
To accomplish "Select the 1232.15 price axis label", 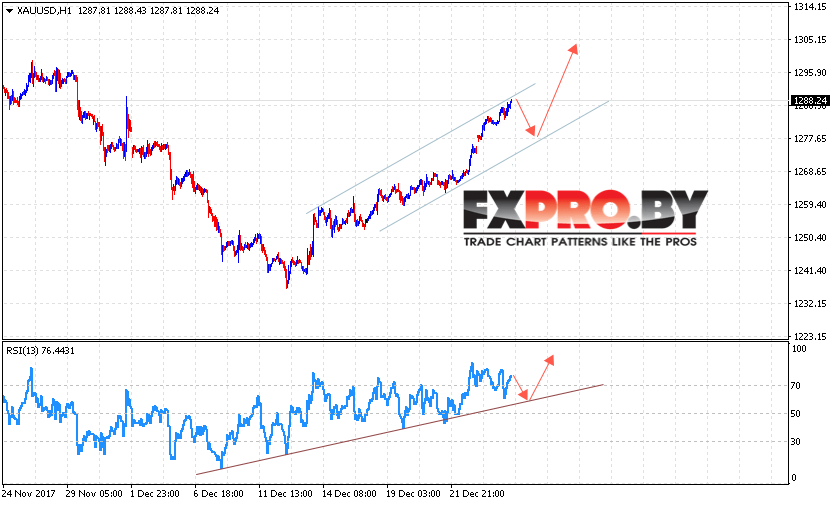I will tap(810, 303).
